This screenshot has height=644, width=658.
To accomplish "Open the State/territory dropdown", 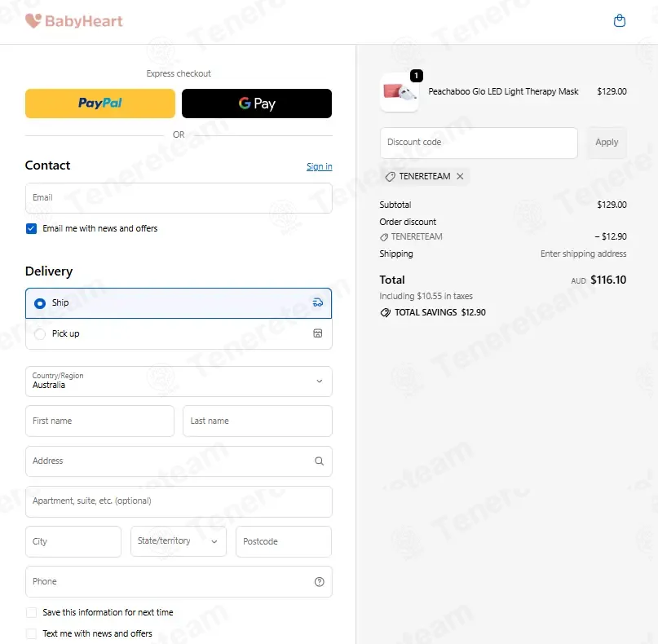I will coord(179,541).
